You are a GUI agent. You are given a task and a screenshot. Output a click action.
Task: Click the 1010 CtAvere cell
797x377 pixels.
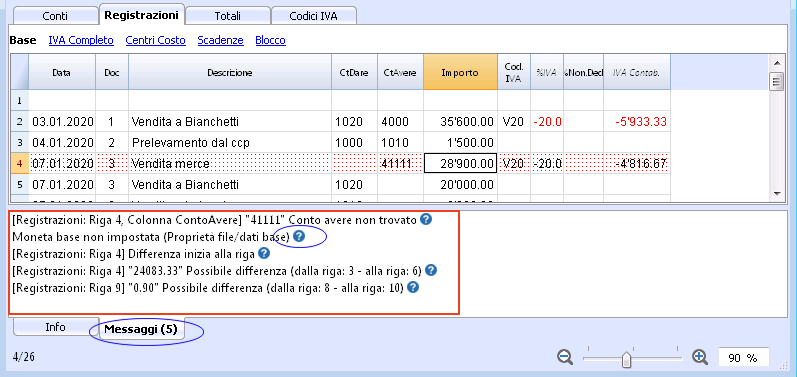401,143
